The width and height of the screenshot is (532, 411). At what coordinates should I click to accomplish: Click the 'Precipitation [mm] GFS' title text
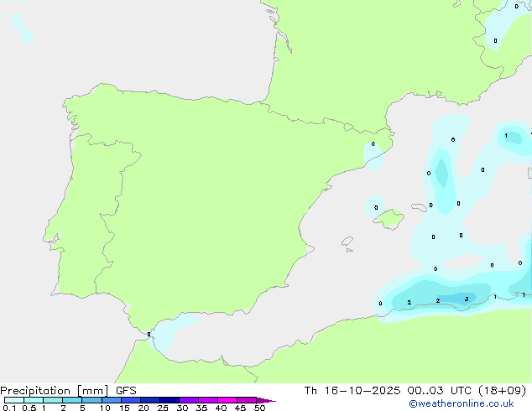coord(68,391)
